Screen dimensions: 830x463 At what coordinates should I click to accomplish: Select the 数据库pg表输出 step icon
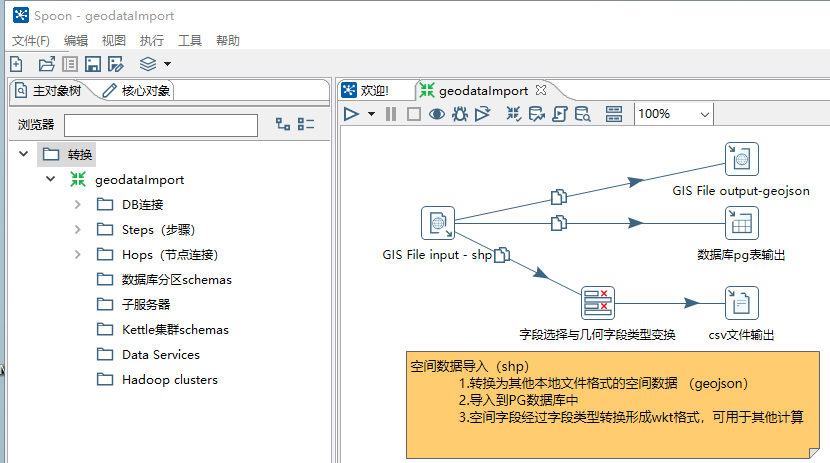tap(742, 223)
